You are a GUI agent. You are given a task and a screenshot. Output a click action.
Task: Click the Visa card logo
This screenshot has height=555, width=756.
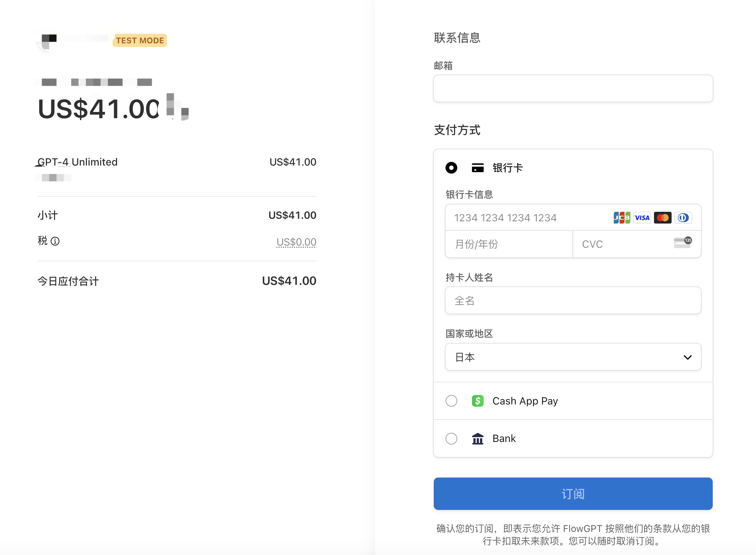tap(642, 218)
